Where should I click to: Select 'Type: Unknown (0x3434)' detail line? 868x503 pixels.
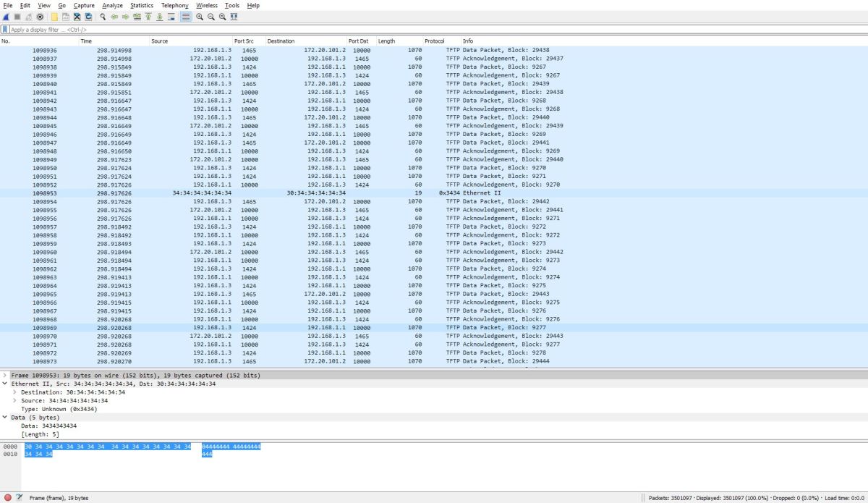coord(59,409)
